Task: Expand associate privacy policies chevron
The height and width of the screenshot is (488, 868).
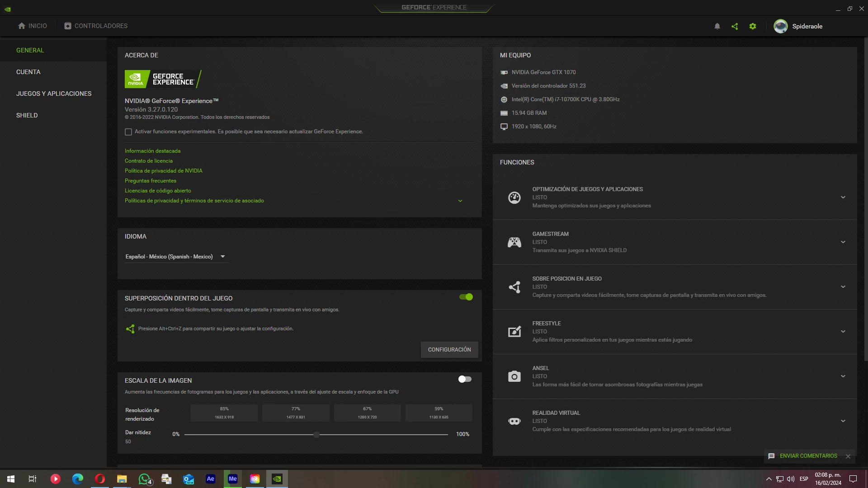Action: point(460,201)
